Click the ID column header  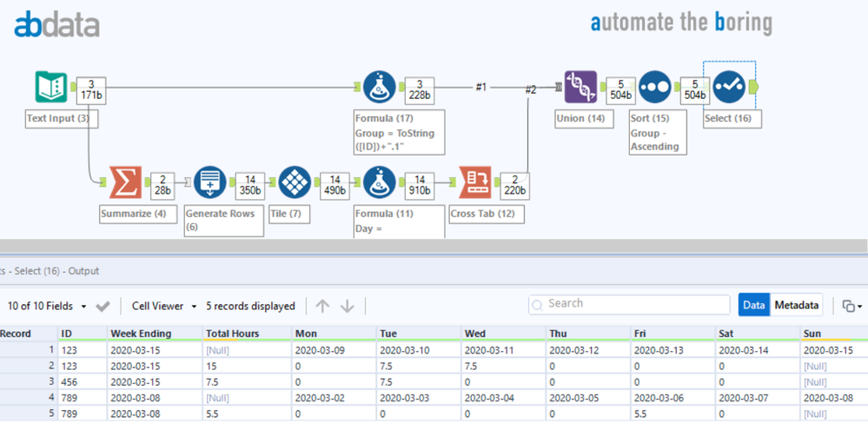click(83, 334)
